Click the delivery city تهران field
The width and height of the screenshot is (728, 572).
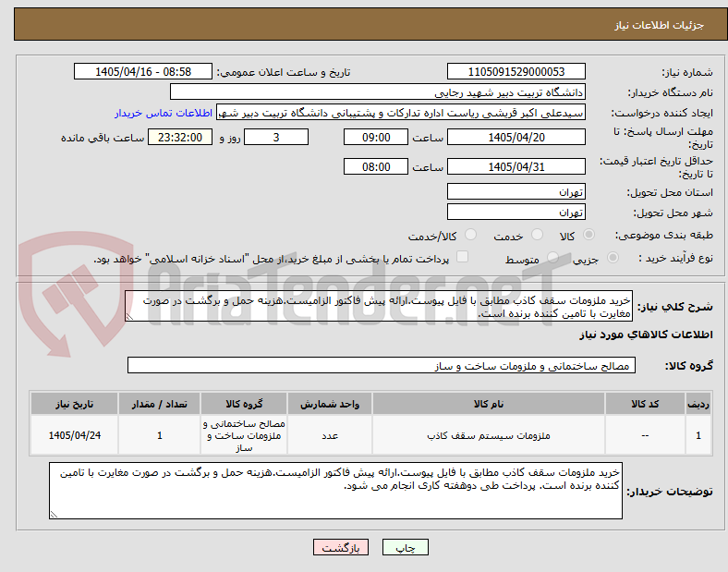pyautogui.click(x=516, y=212)
